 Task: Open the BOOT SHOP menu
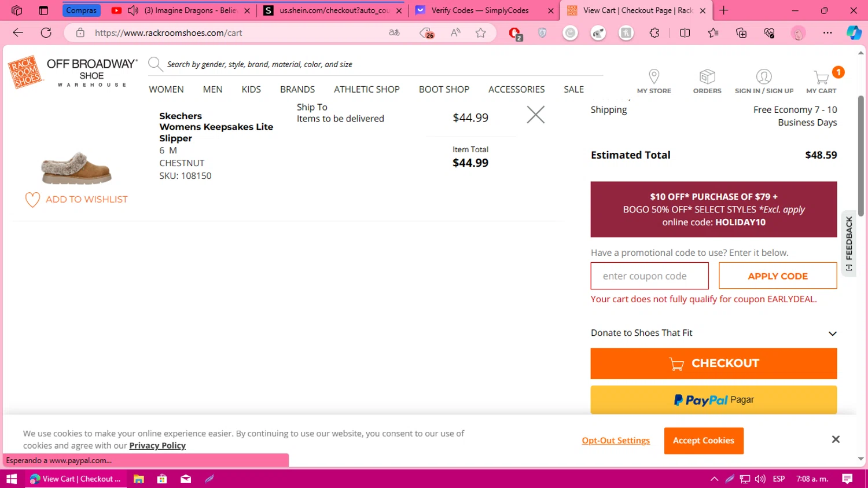tap(444, 89)
